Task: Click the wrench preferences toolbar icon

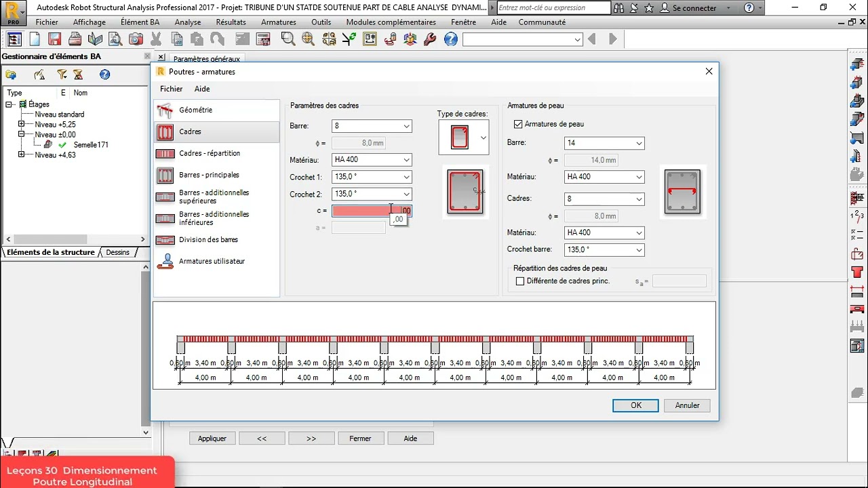Action: 430,39
